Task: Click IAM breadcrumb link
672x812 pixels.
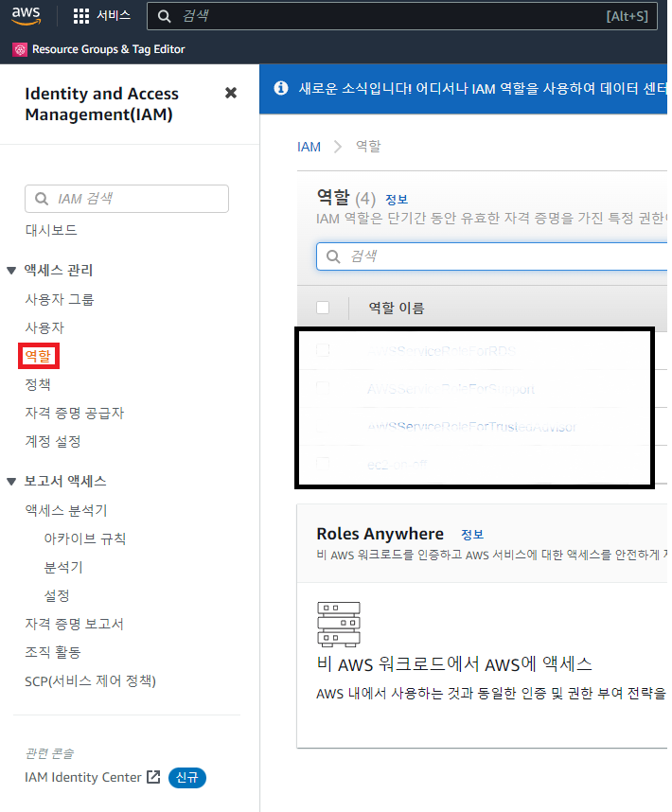Action: (309, 147)
